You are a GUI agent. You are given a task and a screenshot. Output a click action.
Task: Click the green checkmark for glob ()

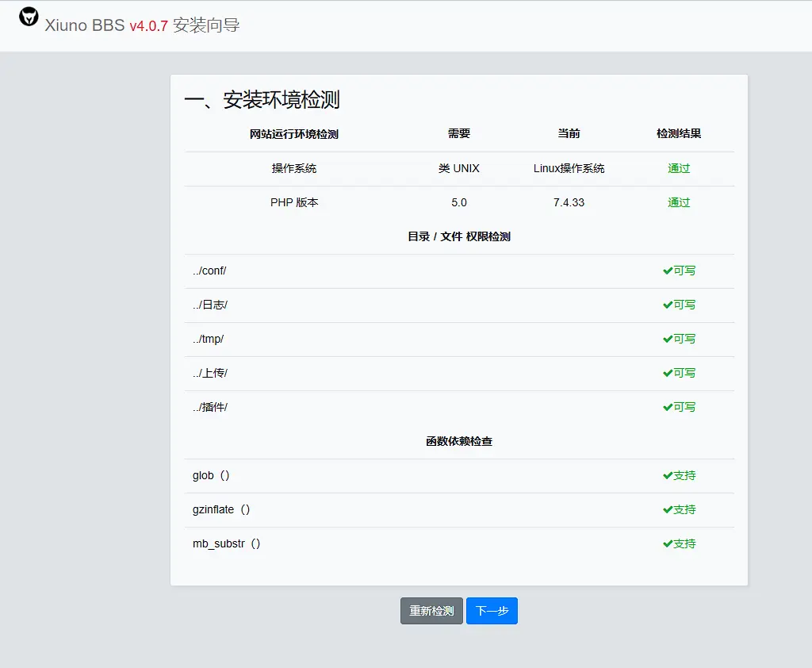click(x=668, y=476)
